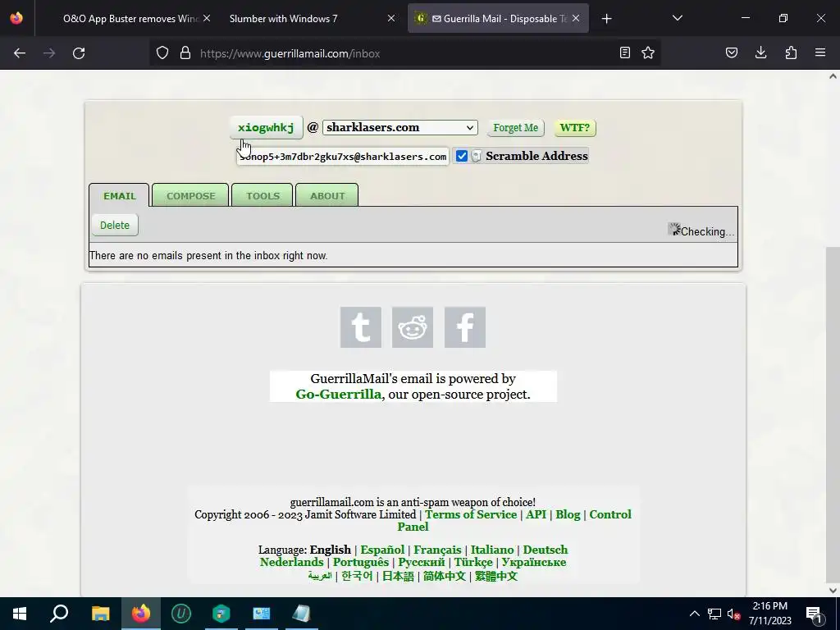This screenshot has width=840, height=630.
Task: Open Windows taskbar search
Action: [59, 614]
